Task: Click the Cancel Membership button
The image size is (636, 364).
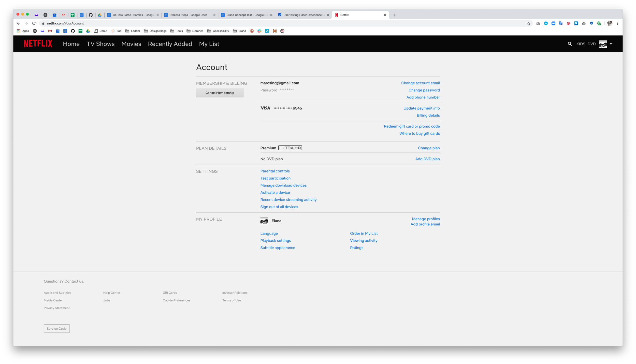Action: tap(220, 93)
